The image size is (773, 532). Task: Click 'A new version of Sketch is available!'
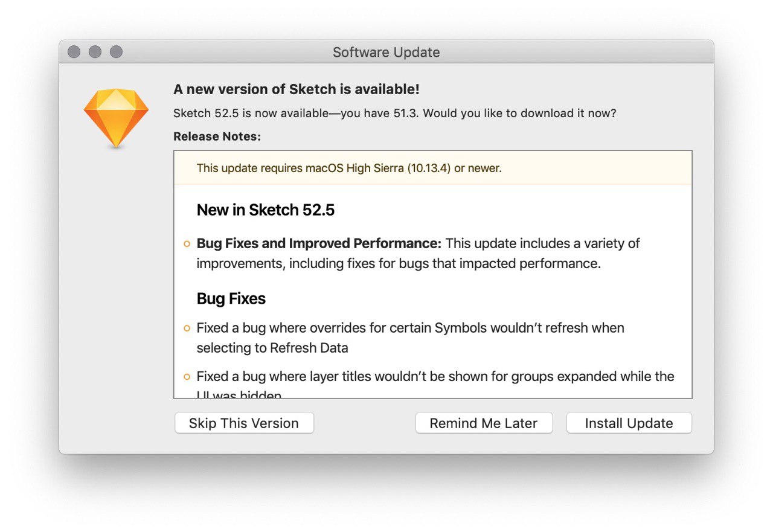297,89
